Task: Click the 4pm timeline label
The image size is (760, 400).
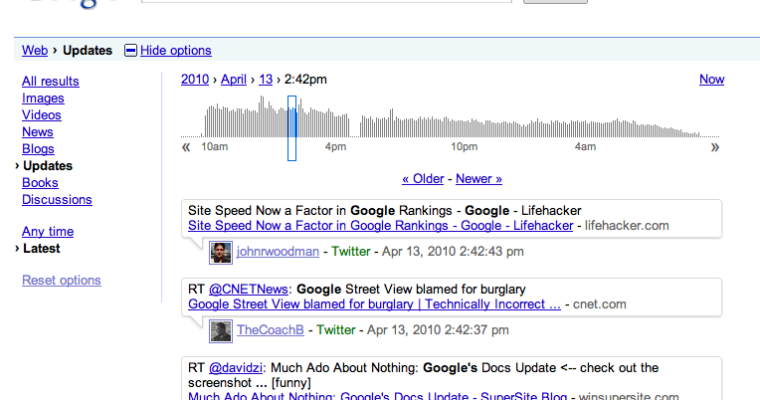Action: pos(335,147)
